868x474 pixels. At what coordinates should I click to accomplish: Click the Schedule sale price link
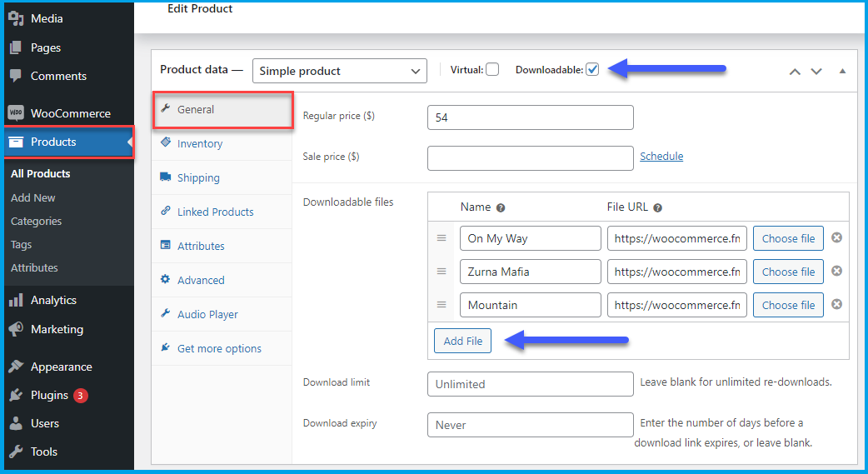pos(661,156)
